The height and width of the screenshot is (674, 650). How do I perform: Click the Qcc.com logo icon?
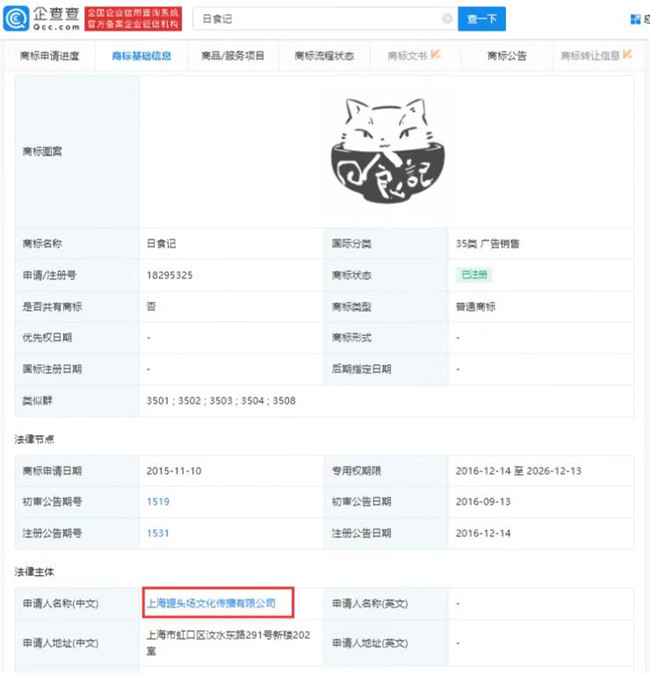coord(16,18)
